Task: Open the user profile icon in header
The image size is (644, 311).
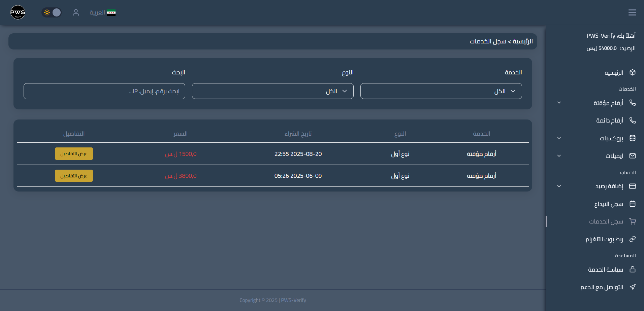Action: click(x=76, y=12)
